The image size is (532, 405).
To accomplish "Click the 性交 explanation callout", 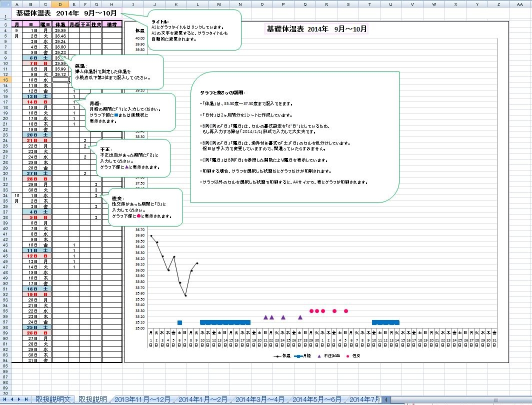I will click(x=145, y=207).
